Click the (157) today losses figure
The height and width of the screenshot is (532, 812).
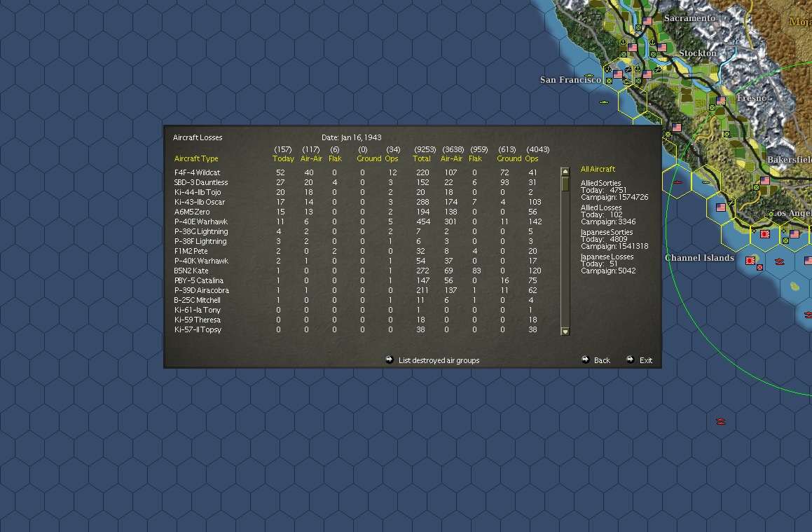[283, 149]
